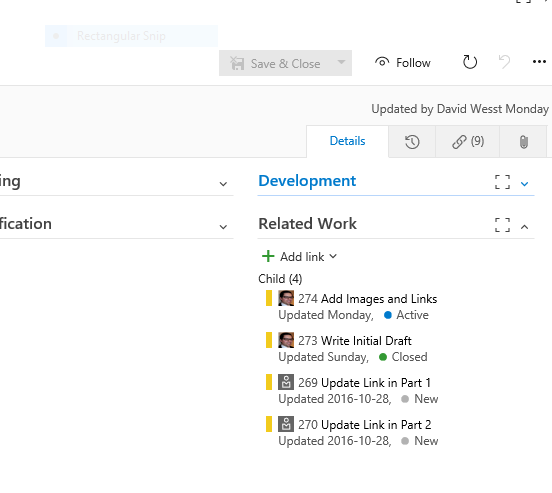Switch to the Details tab
The image size is (552, 493).
pos(347,141)
